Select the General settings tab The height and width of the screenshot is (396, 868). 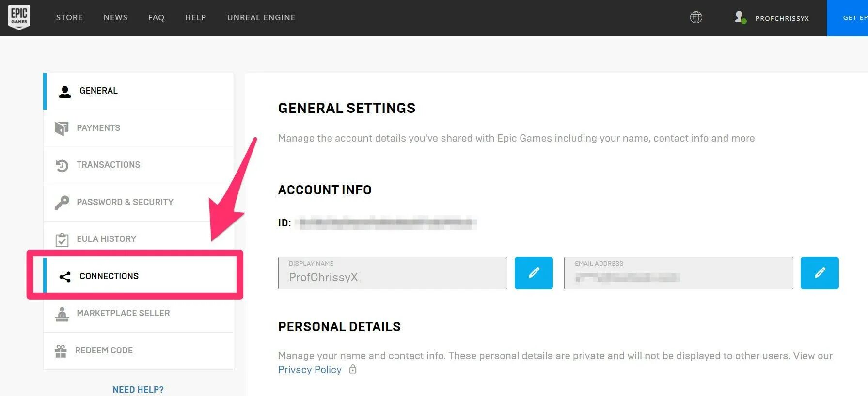(98, 91)
